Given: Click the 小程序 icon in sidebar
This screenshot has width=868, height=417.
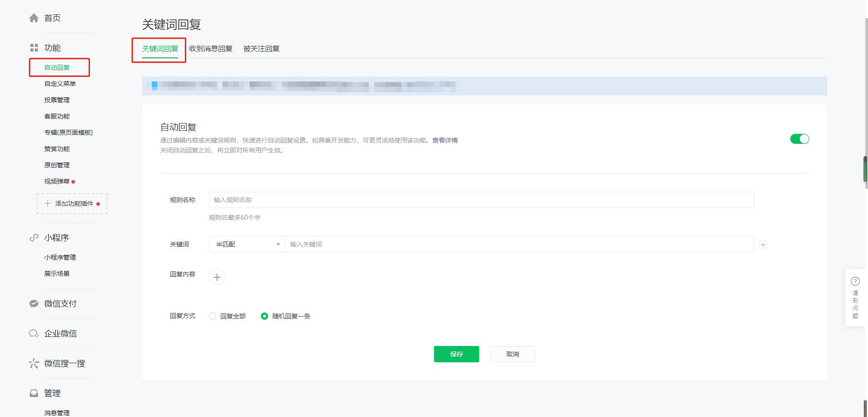Looking at the screenshot, I should pyautogui.click(x=34, y=237).
